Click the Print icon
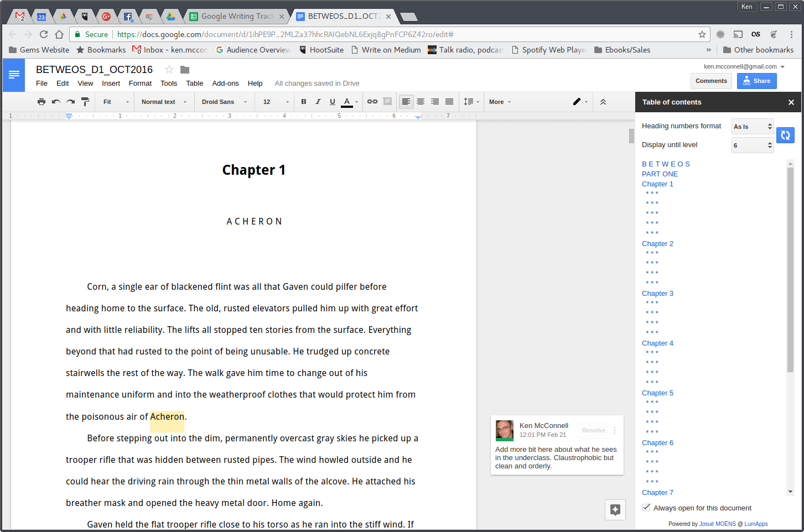The width and height of the screenshot is (804, 532). 41,102
